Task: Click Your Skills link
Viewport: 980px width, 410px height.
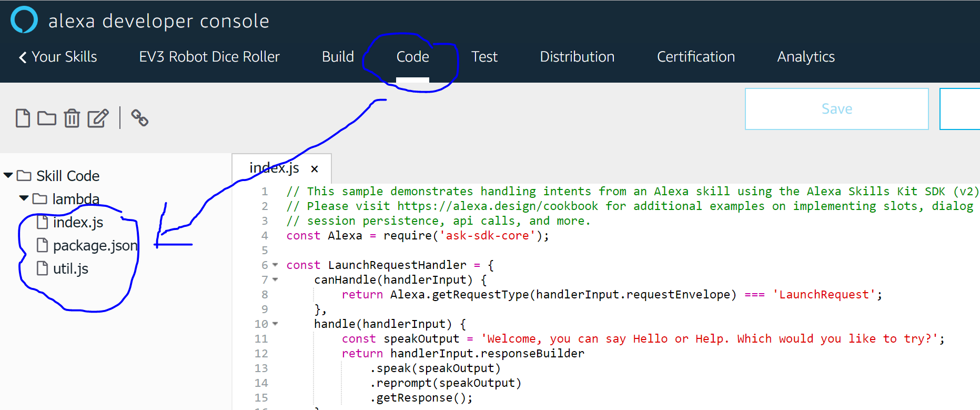Action: click(x=65, y=57)
